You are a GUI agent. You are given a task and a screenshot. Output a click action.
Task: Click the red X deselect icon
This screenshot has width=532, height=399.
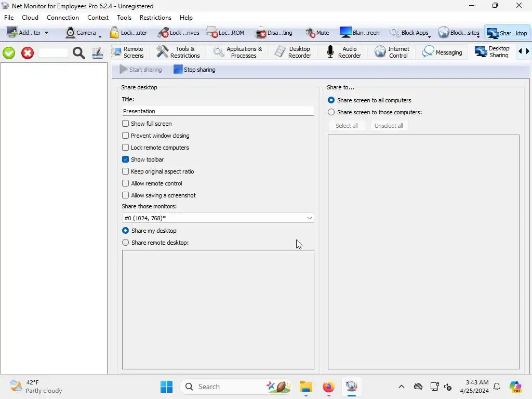pos(28,53)
